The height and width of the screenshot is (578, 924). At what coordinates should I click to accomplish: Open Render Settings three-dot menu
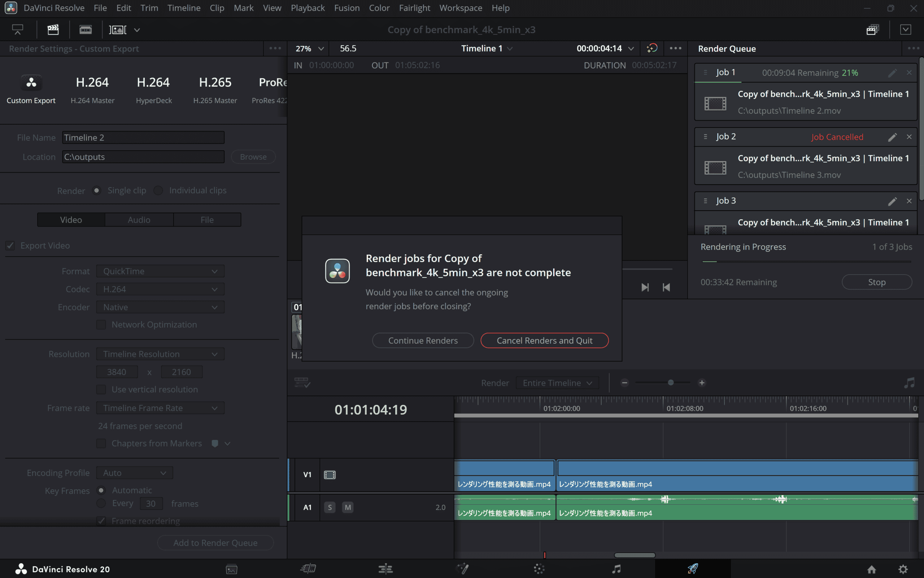[275, 48]
